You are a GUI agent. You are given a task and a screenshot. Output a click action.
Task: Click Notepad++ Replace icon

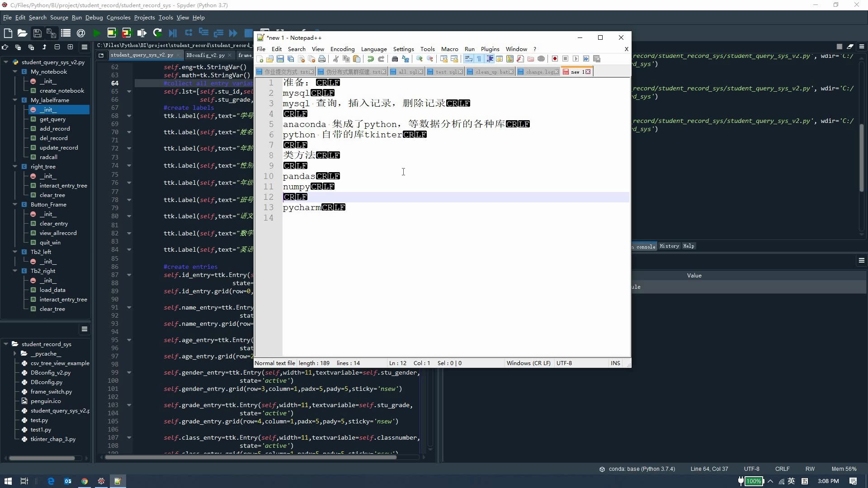pyautogui.click(x=406, y=59)
